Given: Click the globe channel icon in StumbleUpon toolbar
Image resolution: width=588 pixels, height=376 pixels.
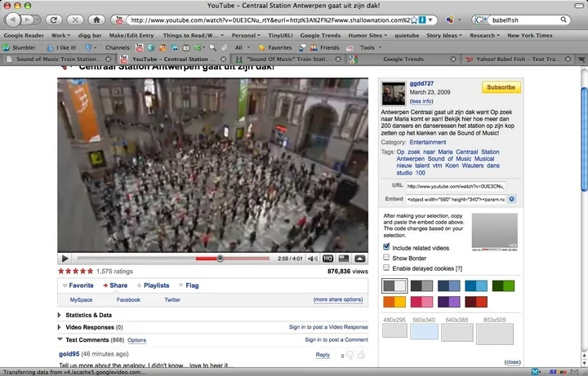Looking at the screenshot, I should (x=151, y=47).
